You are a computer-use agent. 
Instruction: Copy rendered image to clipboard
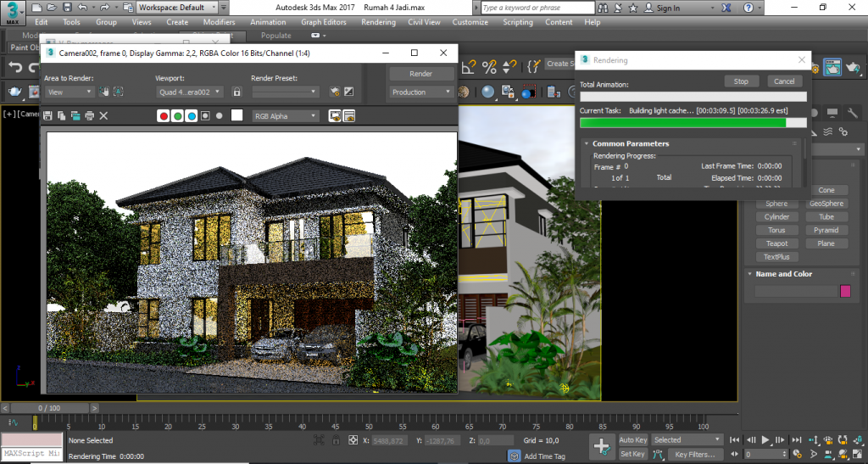[61, 115]
